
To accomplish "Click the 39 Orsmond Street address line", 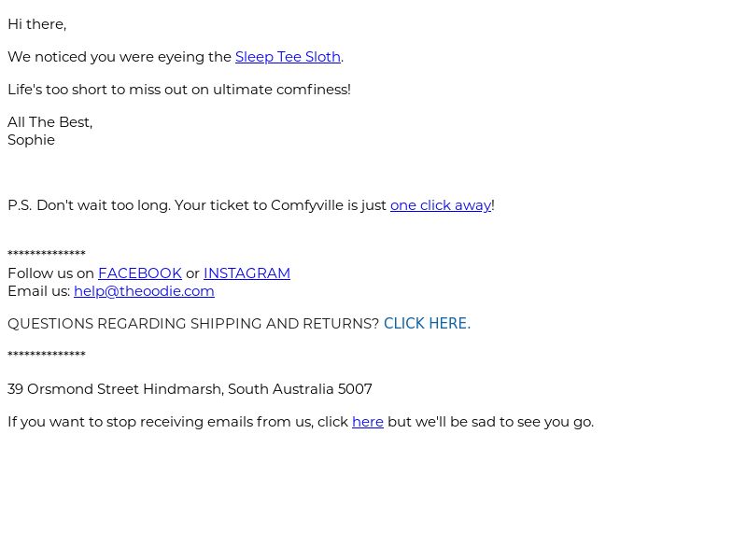I will [190, 389].
